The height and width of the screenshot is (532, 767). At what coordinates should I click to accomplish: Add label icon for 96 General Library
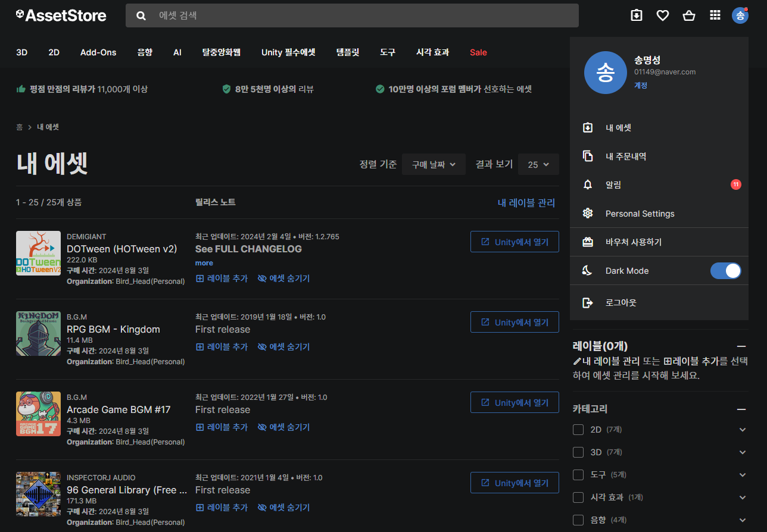200,508
